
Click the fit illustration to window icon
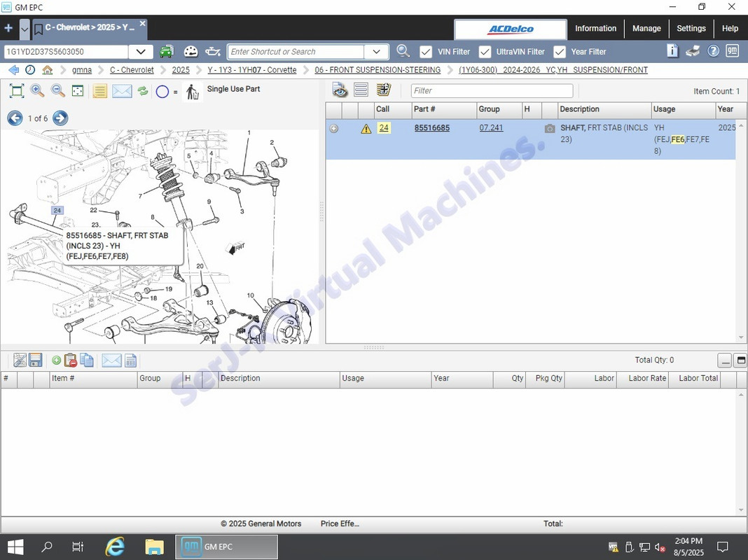click(17, 90)
